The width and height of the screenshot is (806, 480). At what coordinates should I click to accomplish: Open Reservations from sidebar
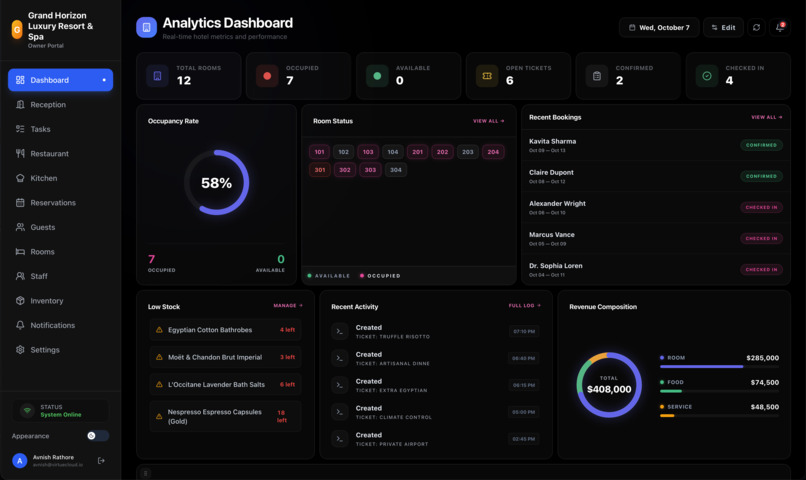click(x=60, y=203)
